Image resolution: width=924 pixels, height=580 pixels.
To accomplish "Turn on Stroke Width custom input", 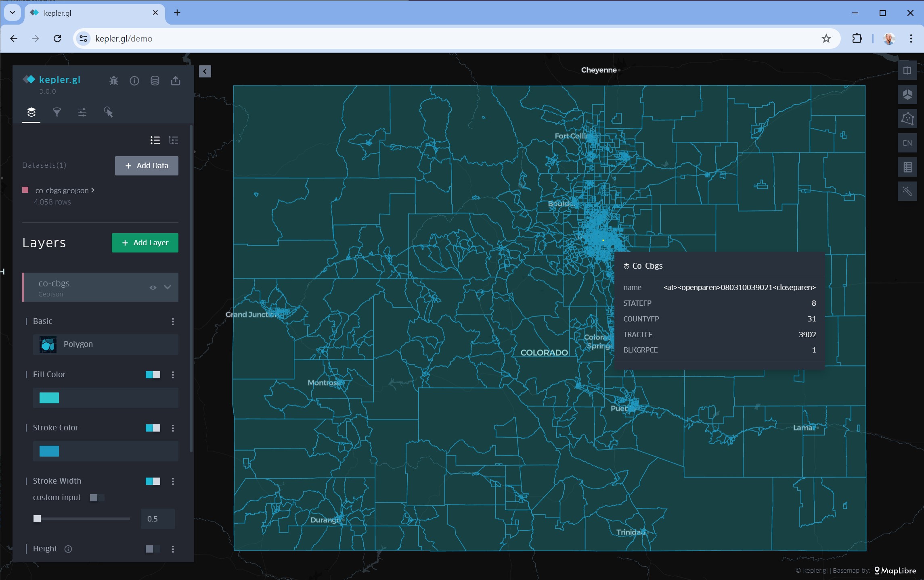I will (97, 498).
